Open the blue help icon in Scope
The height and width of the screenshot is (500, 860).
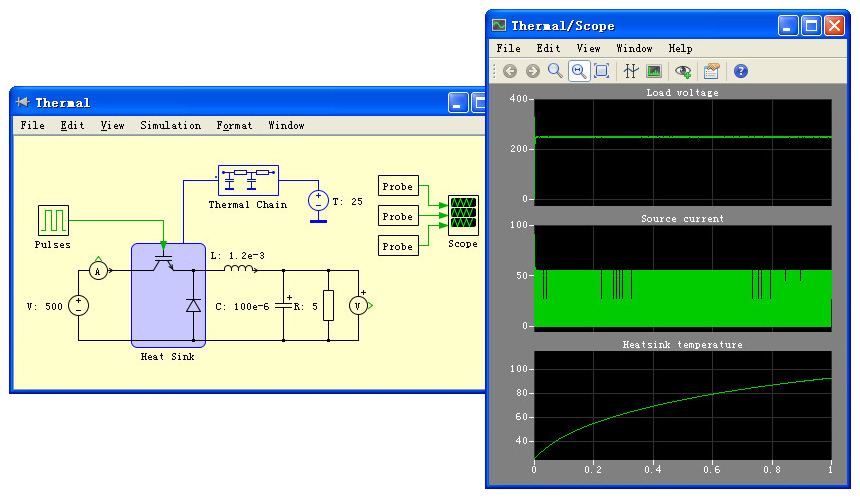point(741,71)
